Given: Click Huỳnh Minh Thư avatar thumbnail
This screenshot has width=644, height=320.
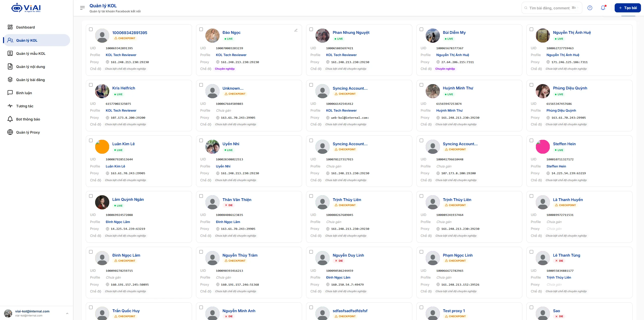Looking at the screenshot, I should [x=433, y=91].
